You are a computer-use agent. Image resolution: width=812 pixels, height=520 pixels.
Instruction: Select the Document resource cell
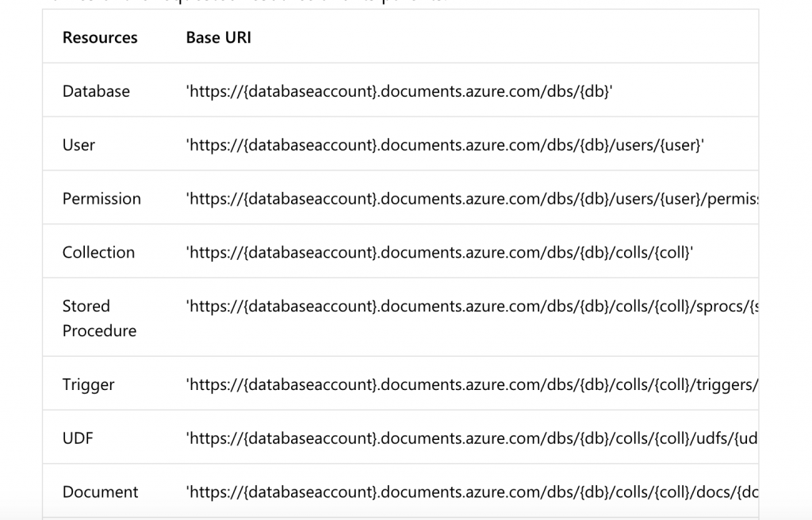point(101,492)
